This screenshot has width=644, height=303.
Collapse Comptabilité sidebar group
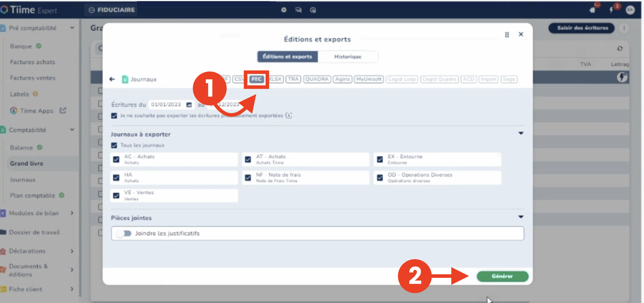tap(72, 130)
